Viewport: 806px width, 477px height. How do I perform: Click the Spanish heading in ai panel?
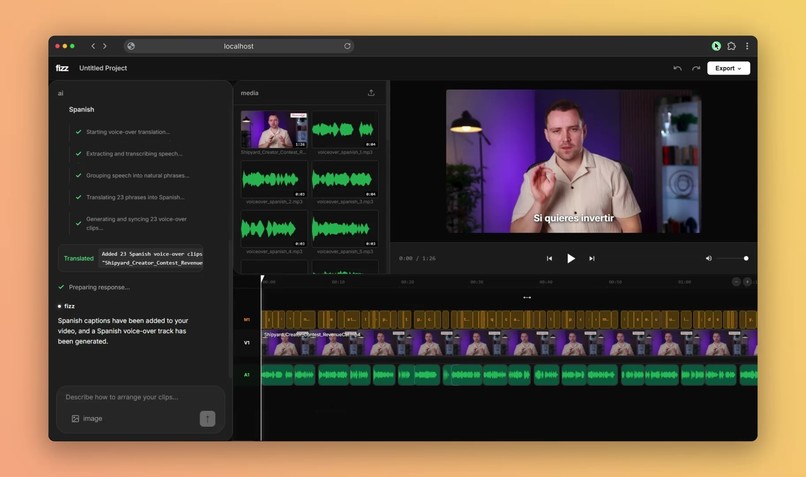(81, 109)
